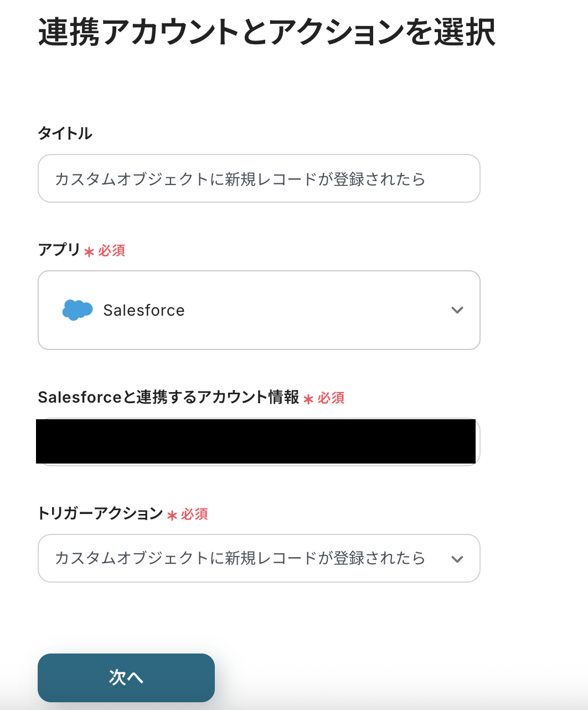Image resolution: width=588 pixels, height=710 pixels.
Task: Click the タイトル field label
Action: pos(65,133)
